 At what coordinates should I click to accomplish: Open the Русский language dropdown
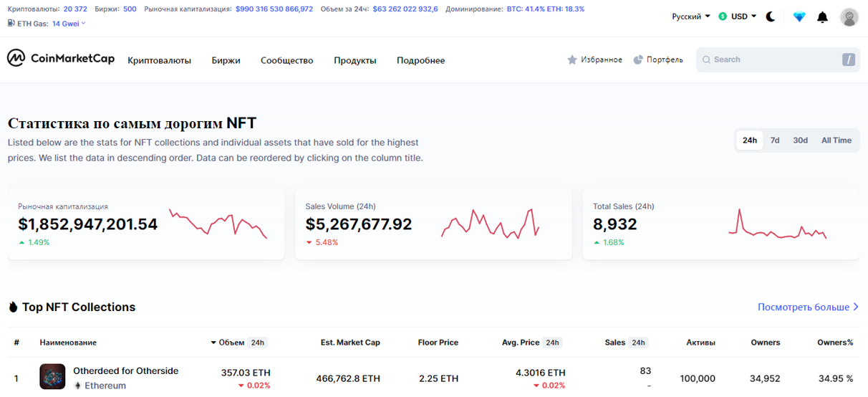point(691,16)
